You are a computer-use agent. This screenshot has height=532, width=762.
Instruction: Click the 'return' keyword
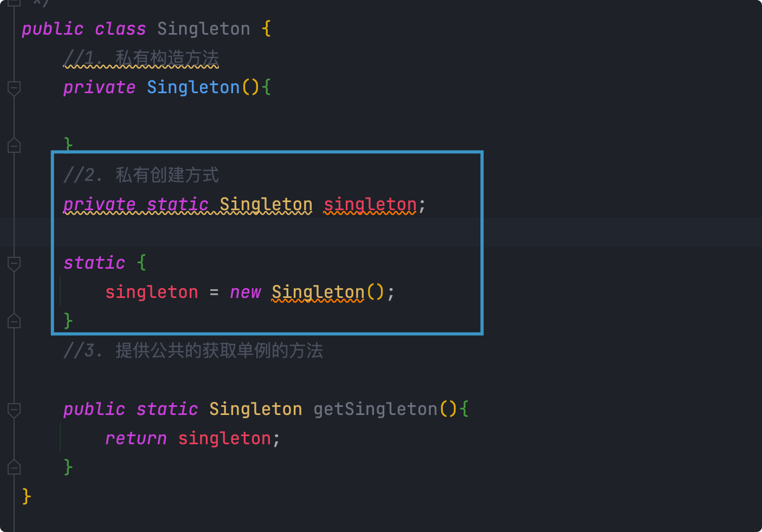(135, 438)
